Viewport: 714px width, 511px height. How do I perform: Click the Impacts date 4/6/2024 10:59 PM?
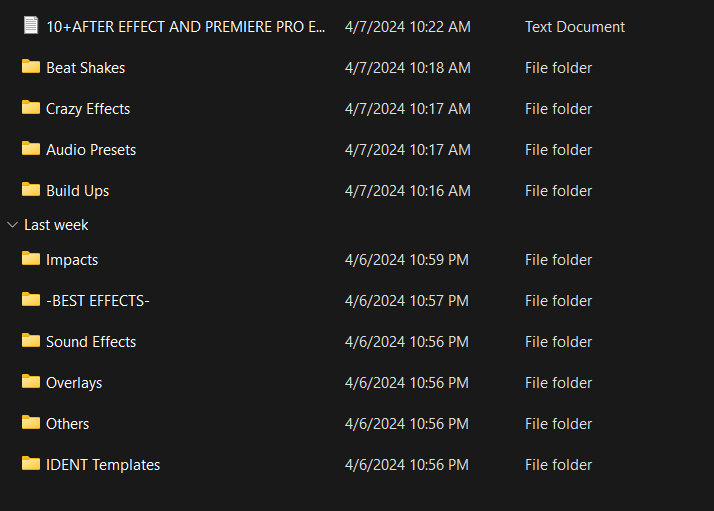[406, 260]
